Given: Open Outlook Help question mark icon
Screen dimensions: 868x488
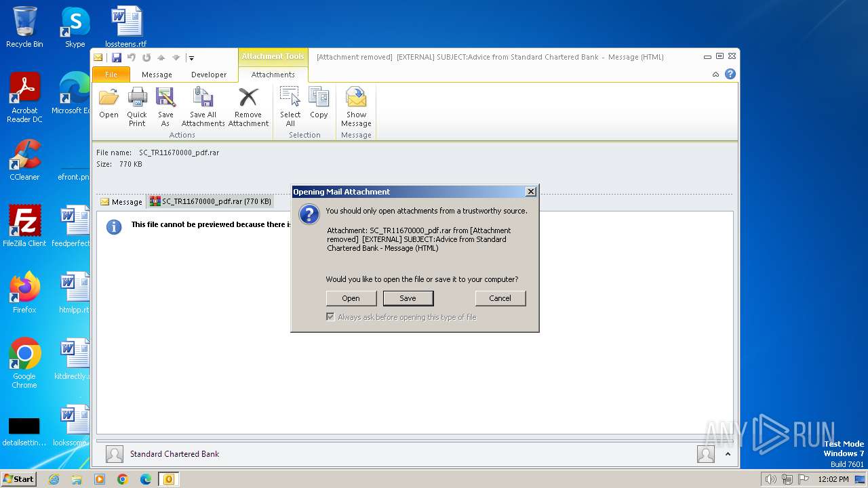Looking at the screenshot, I should coord(730,74).
